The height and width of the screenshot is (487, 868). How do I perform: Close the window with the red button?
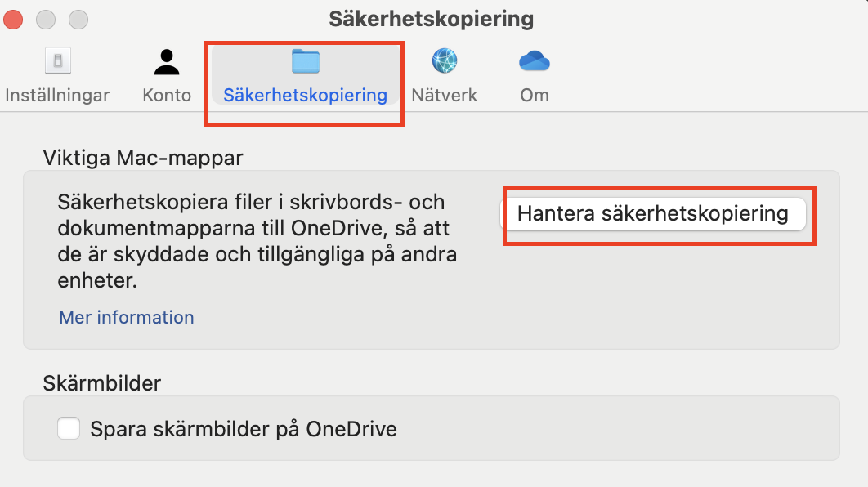click(15, 19)
